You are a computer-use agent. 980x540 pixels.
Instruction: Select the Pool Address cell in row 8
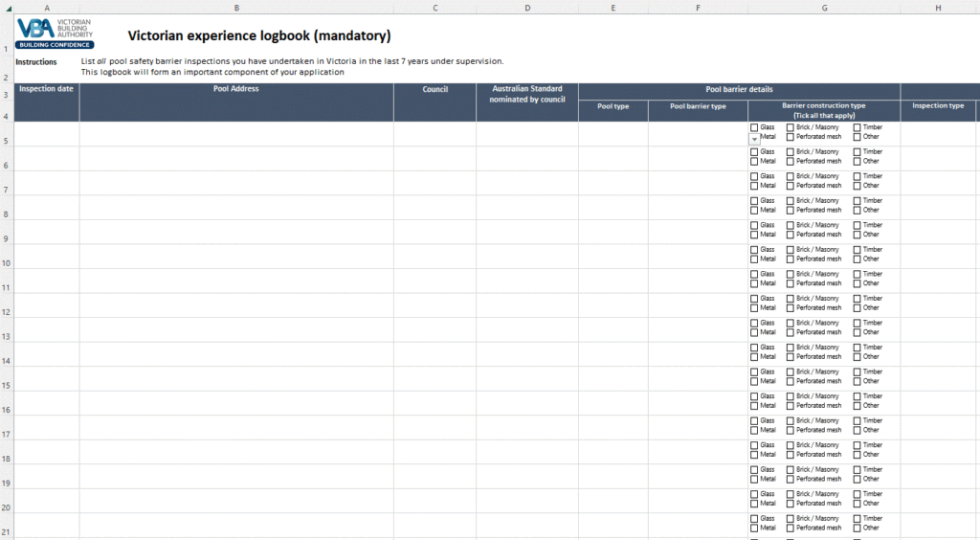(236, 208)
